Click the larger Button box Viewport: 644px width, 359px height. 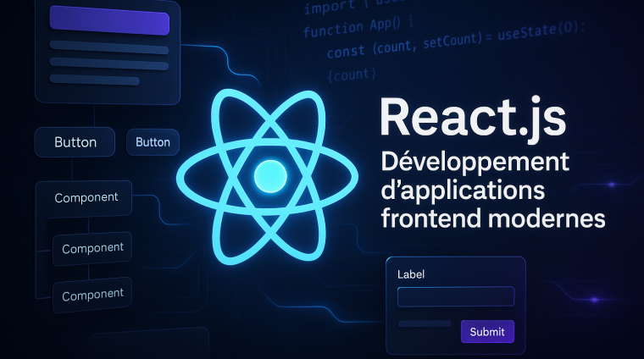click(x=75, y=142)
